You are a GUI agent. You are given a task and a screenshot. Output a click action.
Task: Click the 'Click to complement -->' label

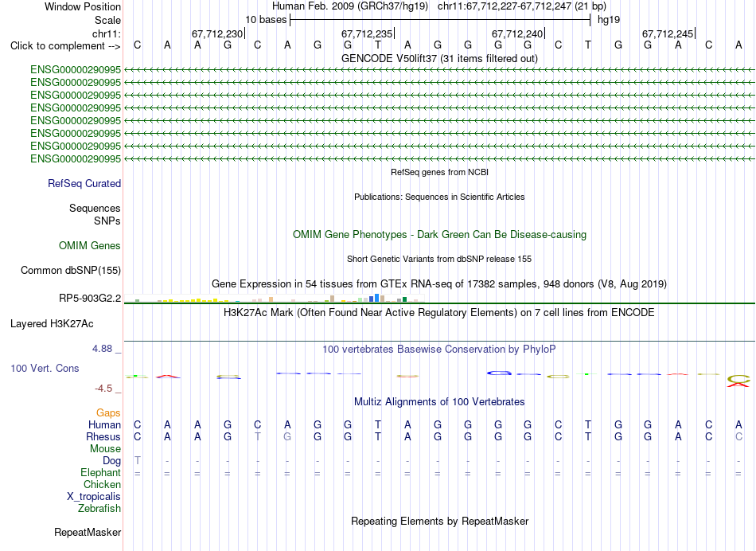[x=65, y=46]
